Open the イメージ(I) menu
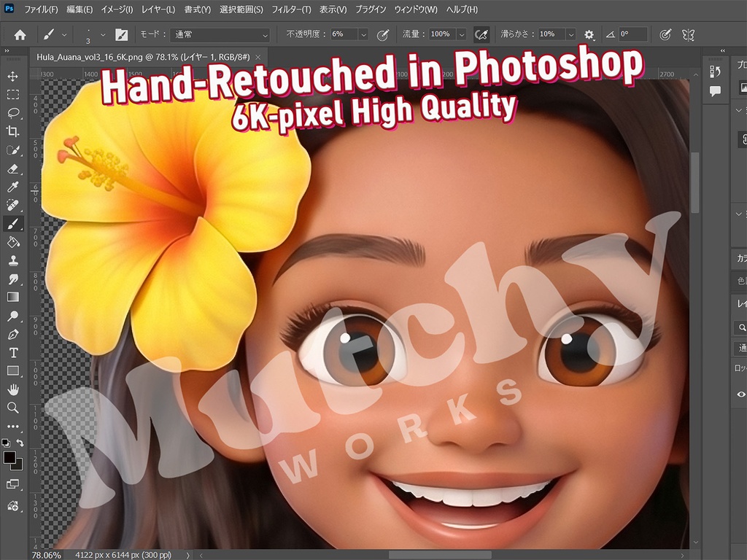Screen dimensions: 747x560 [117, 9]
